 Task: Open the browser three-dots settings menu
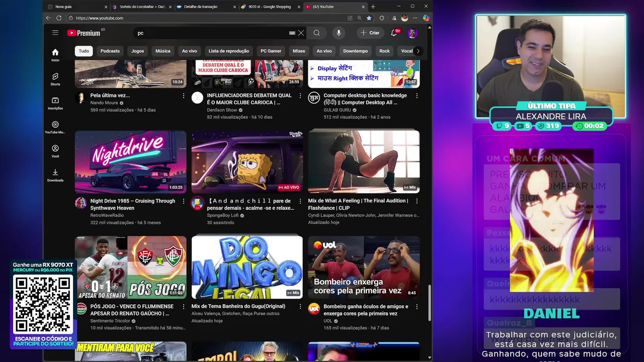pos(416,18)
